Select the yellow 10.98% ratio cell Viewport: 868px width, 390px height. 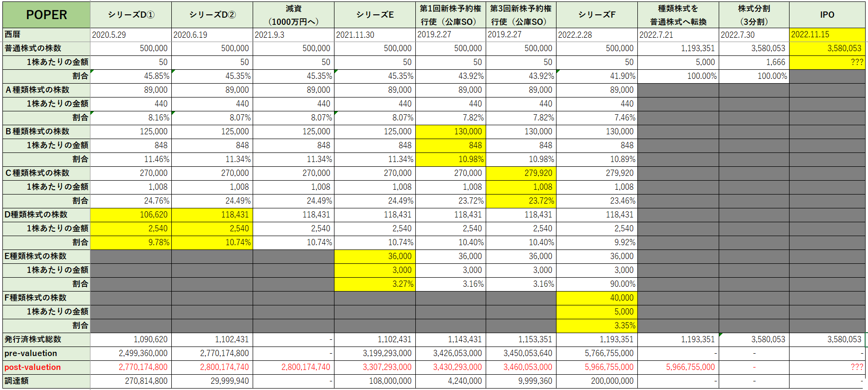pyautogui.click(x=451, y=159)
